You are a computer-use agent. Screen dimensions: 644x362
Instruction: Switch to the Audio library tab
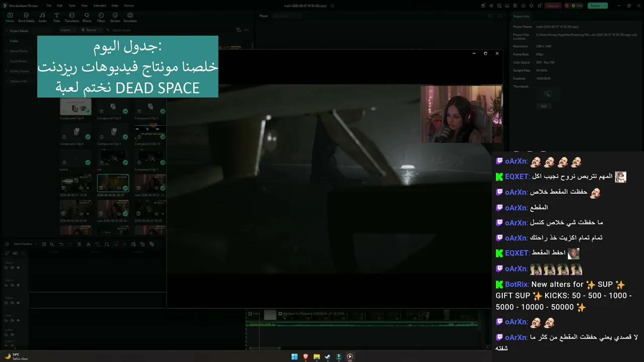pos(43,18)
